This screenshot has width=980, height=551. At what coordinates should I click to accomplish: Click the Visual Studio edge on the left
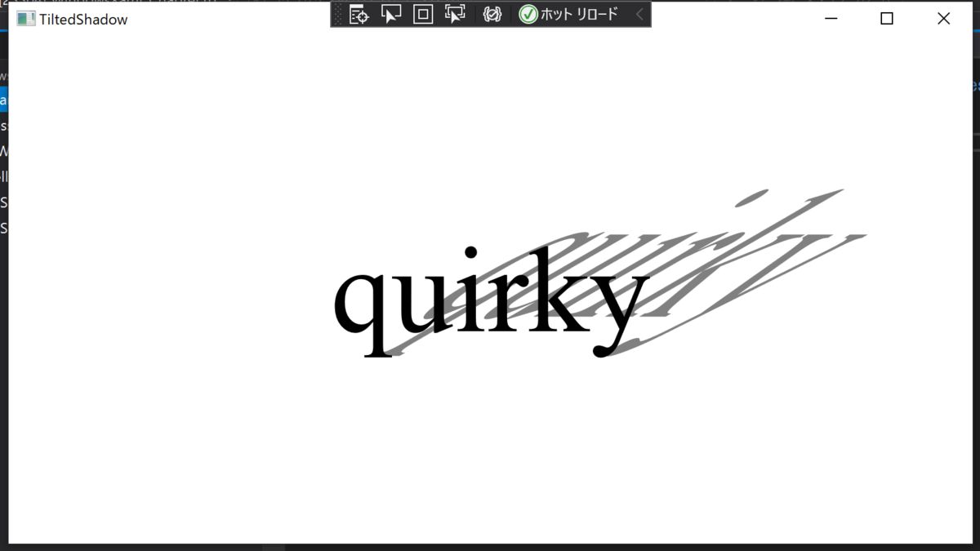point(3,327)
